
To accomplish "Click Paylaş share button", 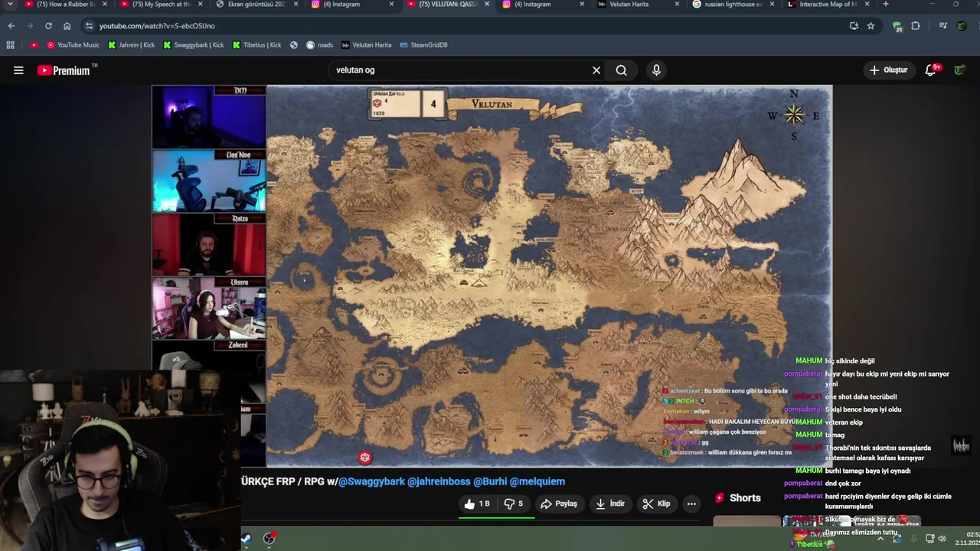I will pos(559,504).
